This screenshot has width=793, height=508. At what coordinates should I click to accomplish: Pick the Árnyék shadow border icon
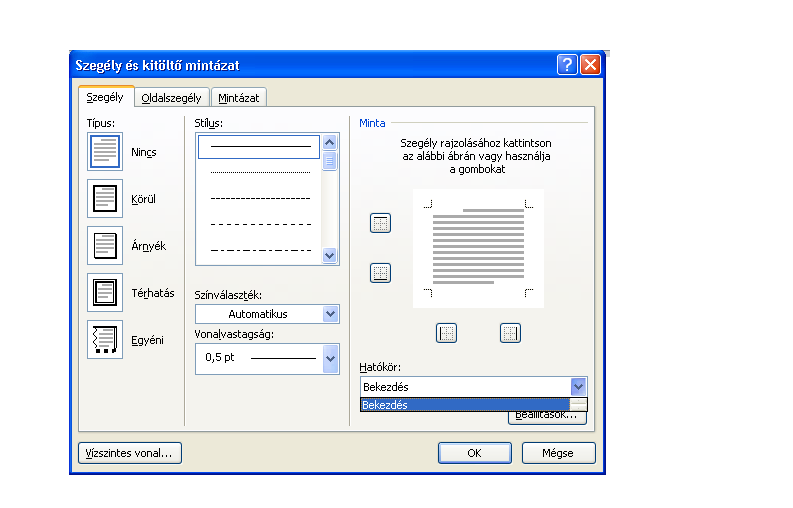(105, 245)
